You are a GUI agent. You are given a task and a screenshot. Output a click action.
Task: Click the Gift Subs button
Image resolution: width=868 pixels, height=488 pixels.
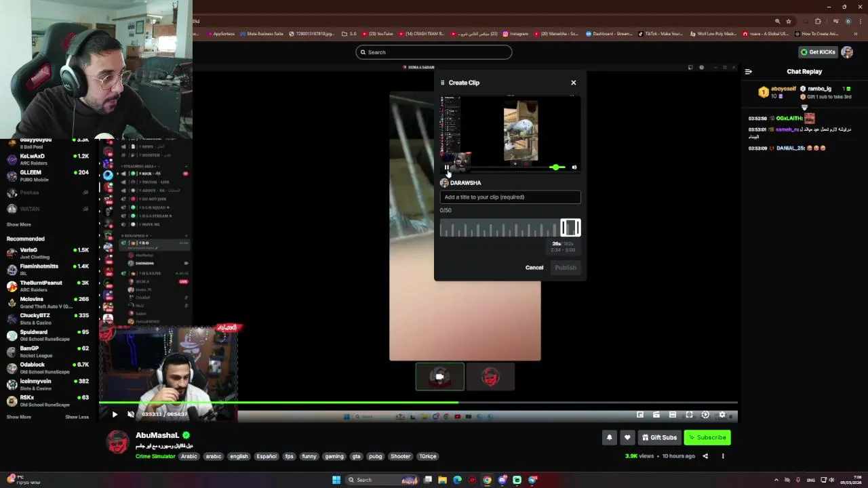point(659,437)
